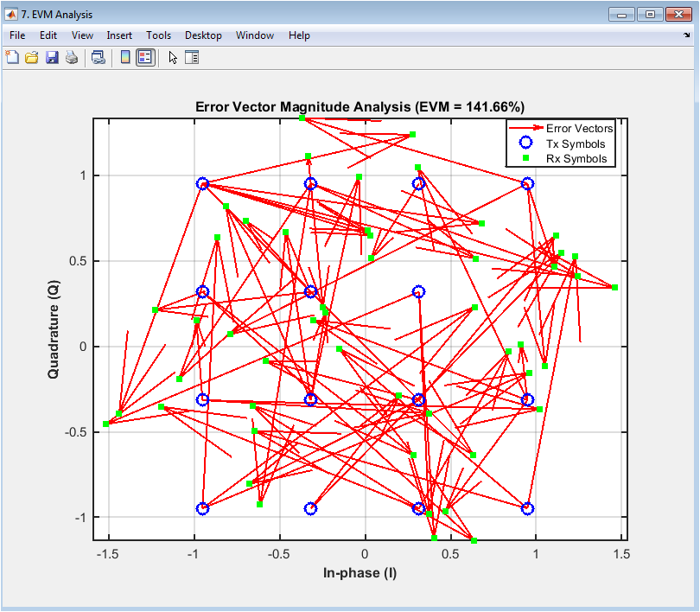
Task: Dock the figure using the small arrow icon
Action: (x=686, y=35)
